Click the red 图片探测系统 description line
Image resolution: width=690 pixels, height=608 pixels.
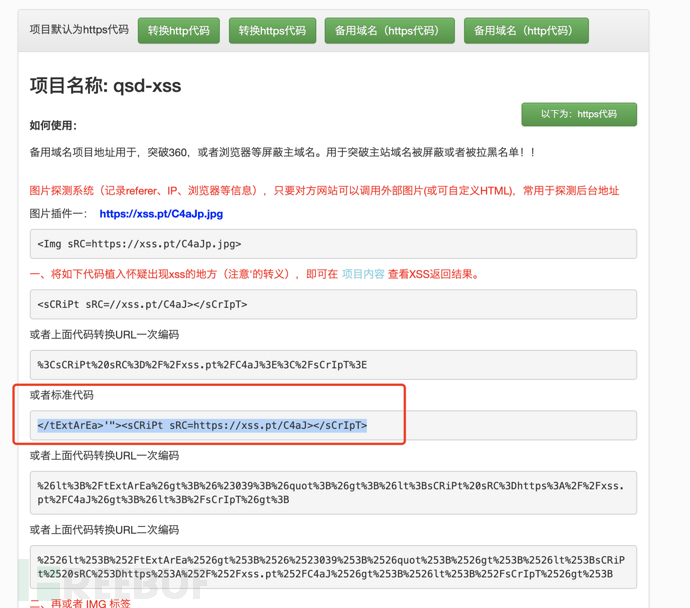click(324, 190)
